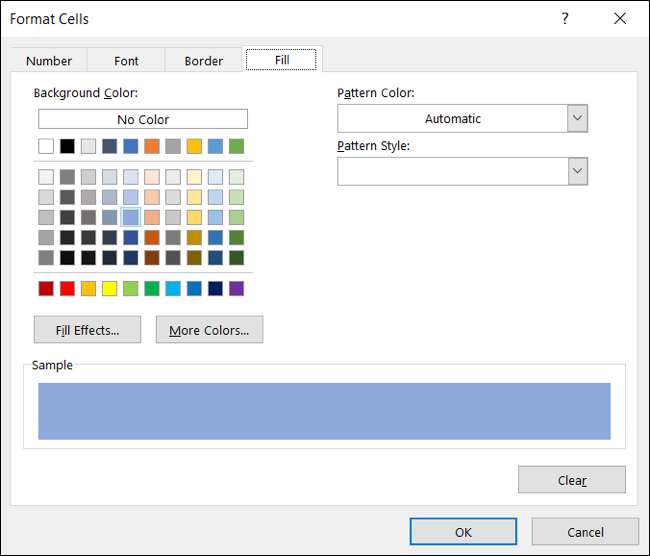Click the help question mark icon
This screenshot has height=556, width=650.
565,19
